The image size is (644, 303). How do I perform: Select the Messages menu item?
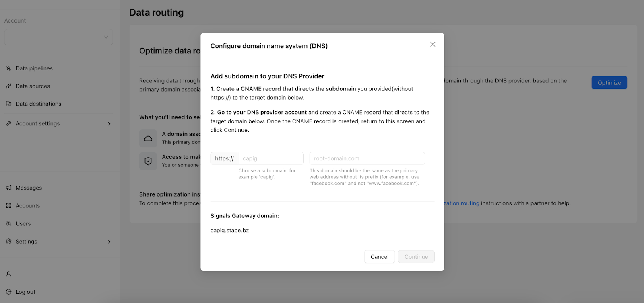[x=29, y=188]
